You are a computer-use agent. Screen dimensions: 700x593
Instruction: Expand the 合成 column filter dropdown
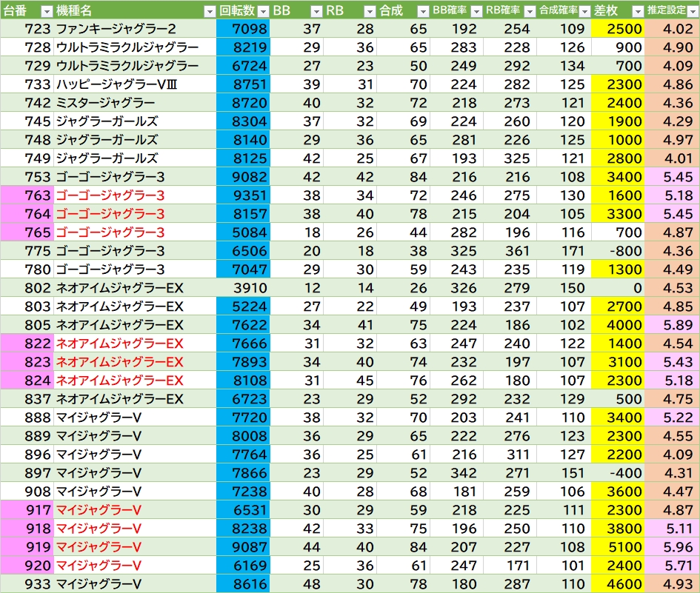coord(422,11)
